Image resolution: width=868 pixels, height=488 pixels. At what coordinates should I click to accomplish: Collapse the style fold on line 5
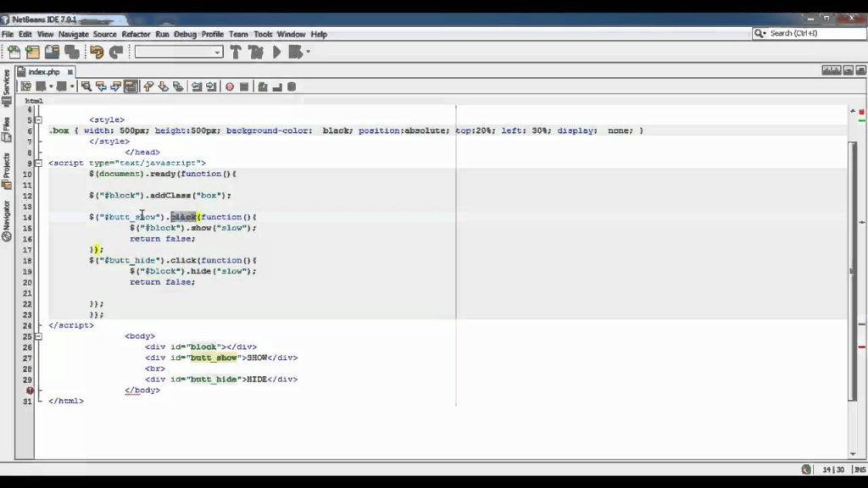(x=39, y=119)
